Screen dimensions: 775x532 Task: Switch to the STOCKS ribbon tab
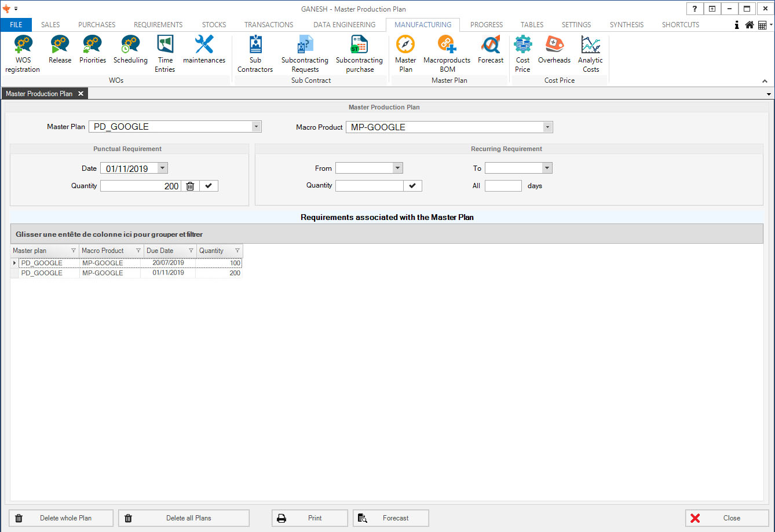tap(214, 25)
